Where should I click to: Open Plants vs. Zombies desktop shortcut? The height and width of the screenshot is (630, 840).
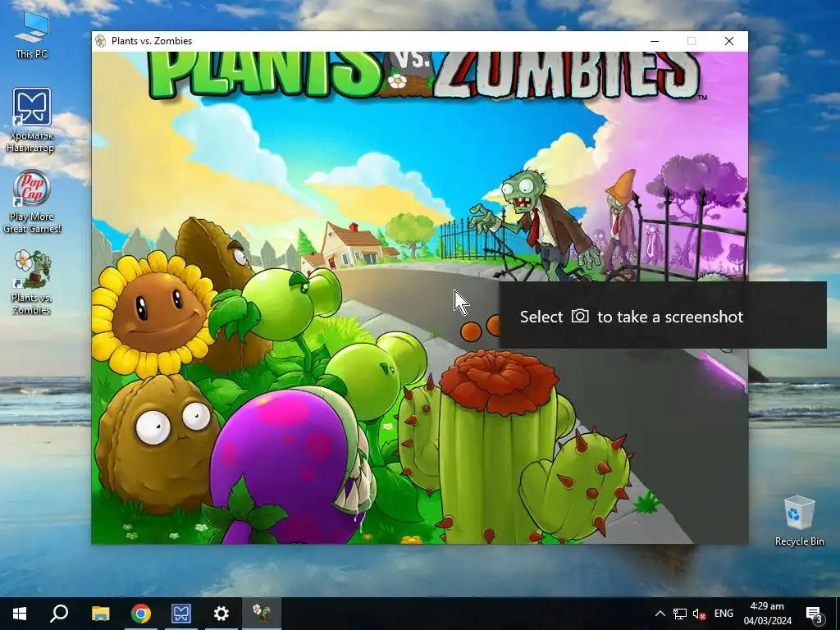click(32, 282)
